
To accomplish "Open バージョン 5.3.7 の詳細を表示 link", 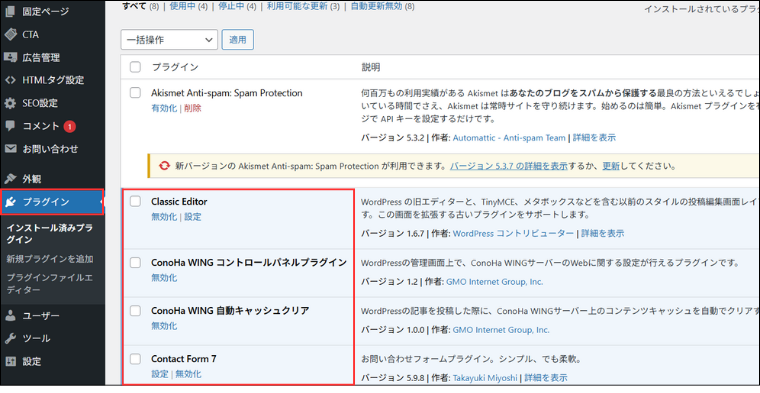I will pos(508,166).
